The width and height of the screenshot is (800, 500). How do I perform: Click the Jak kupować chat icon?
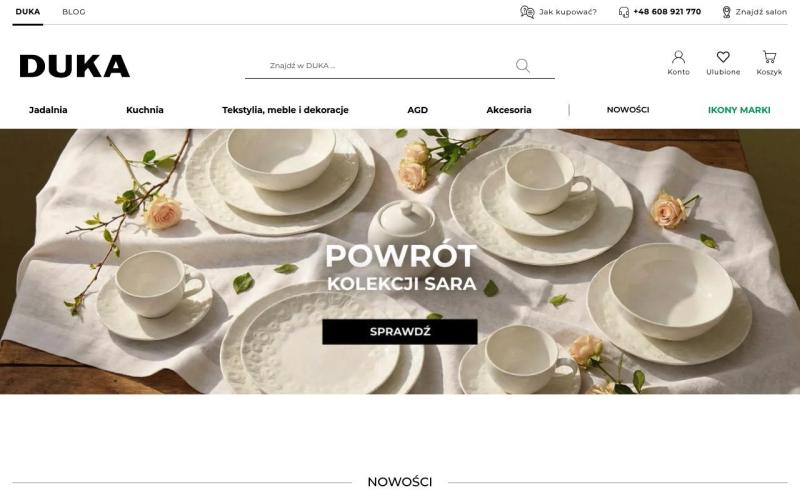click(527, 12)
